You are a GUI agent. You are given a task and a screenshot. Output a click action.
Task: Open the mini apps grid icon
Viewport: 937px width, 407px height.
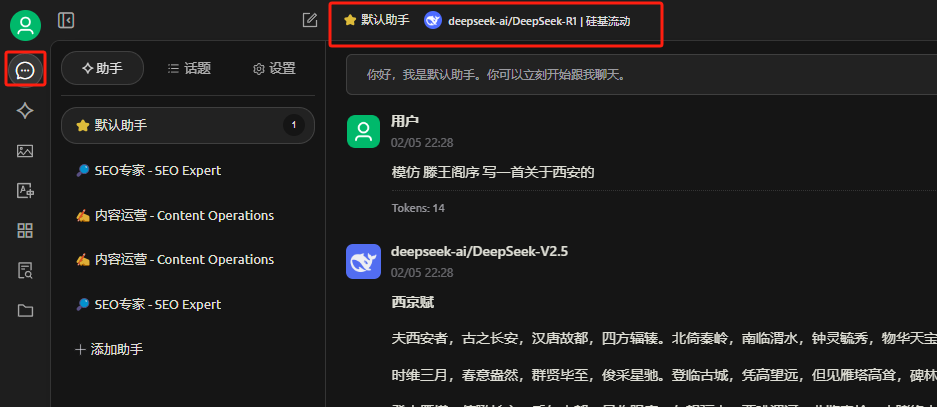click(25, 231)
